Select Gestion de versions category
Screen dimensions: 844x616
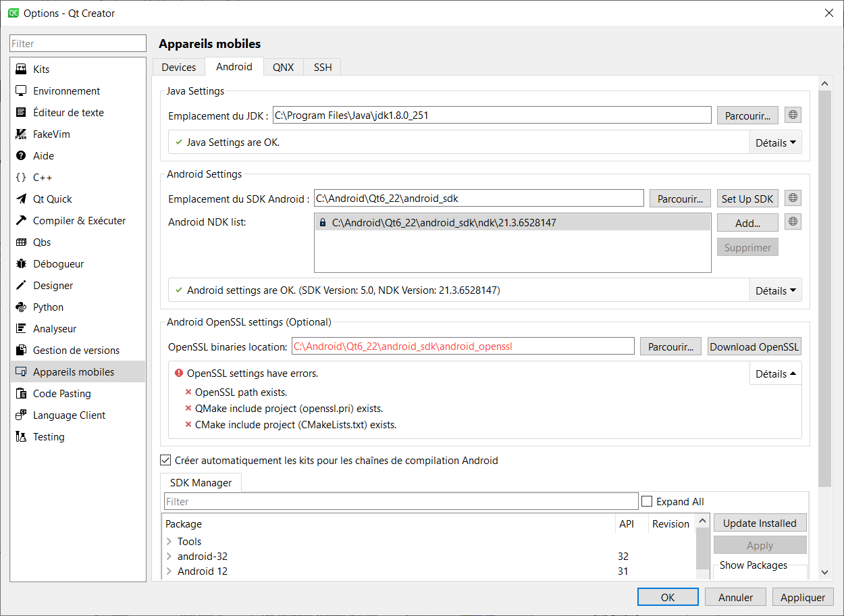coord(78,351)
